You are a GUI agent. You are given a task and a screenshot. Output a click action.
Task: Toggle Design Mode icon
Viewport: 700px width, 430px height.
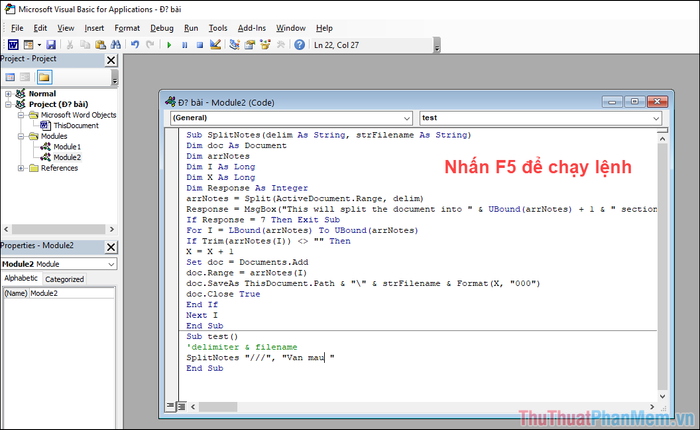[x=215, y=45]
